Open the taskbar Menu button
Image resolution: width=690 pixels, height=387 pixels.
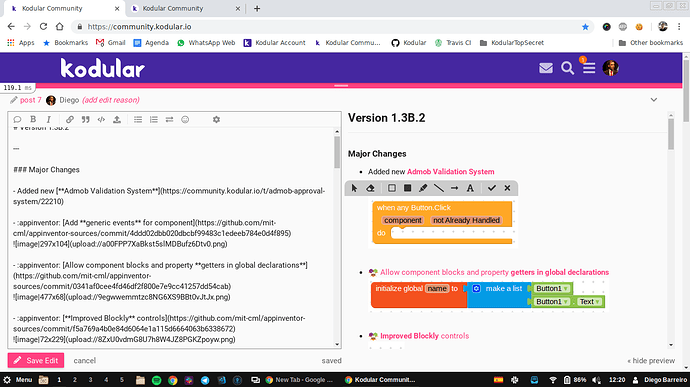[x=18, y=380]
